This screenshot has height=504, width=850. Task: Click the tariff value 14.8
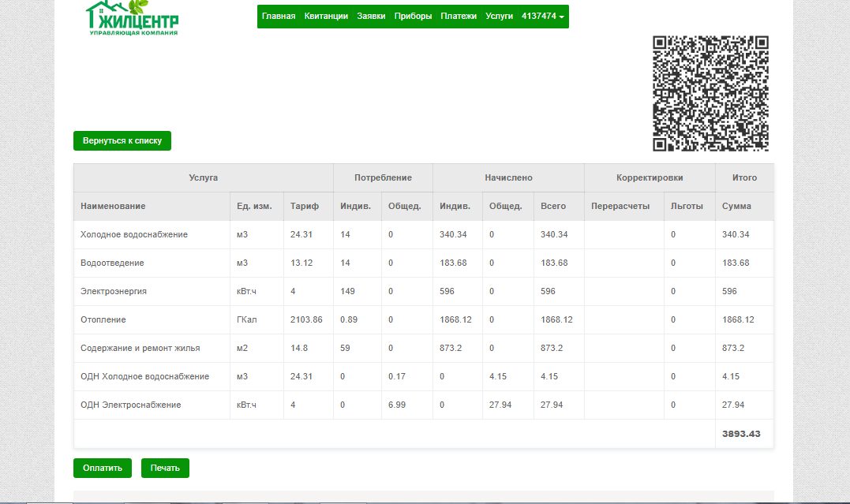[x=298, y=348]
